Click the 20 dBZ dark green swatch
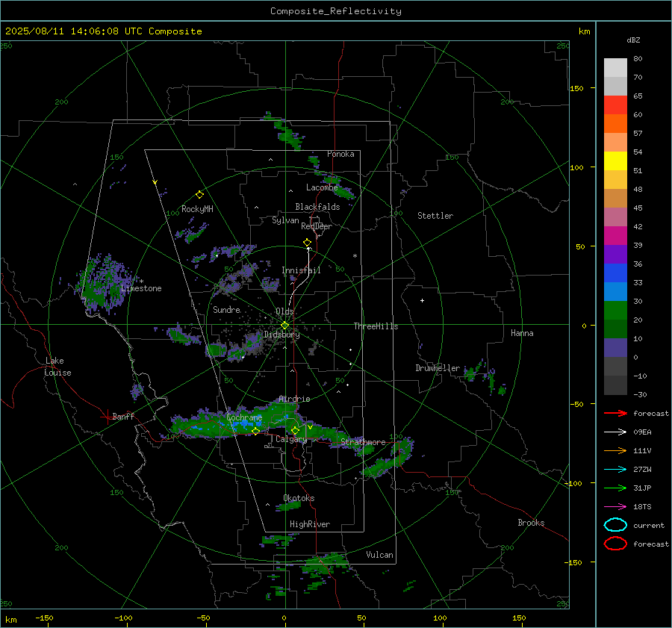Image resolution: width=672 pixels, height=628 pixels. click(615, 329)
